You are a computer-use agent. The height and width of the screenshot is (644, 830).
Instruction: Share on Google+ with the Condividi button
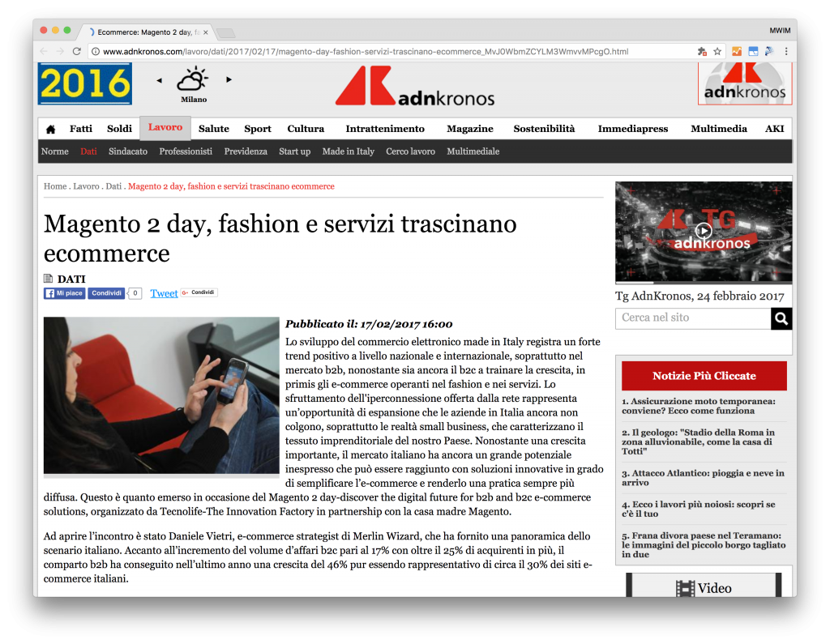pyautogui.click(x=199, y=292)
